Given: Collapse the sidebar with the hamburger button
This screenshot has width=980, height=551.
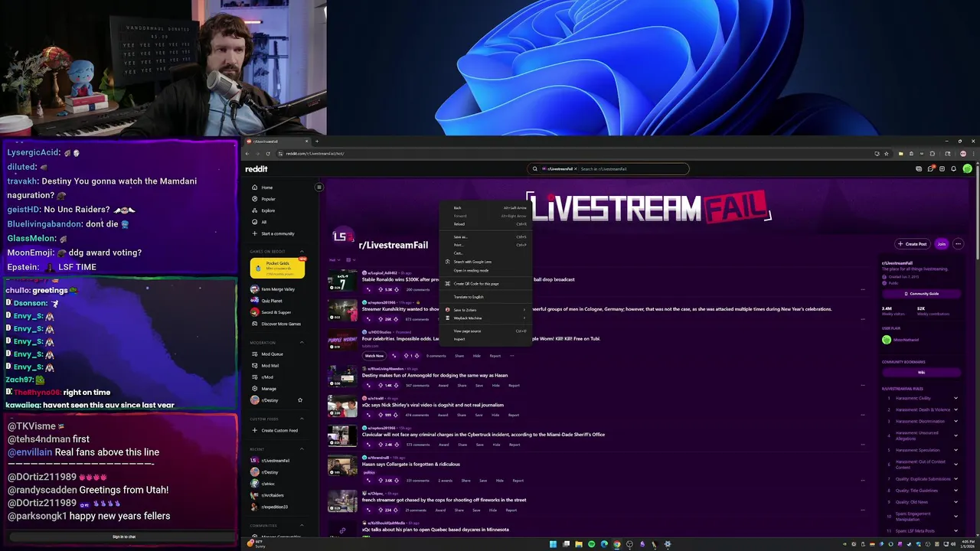Looking at the screenshot, I should tap(319, 187).
